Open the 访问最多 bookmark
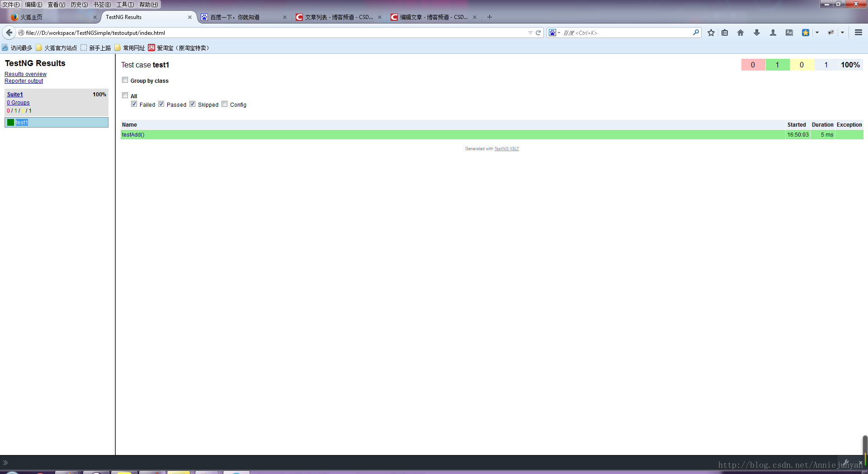Screen dimensions: 868x474 pos(17,48)
